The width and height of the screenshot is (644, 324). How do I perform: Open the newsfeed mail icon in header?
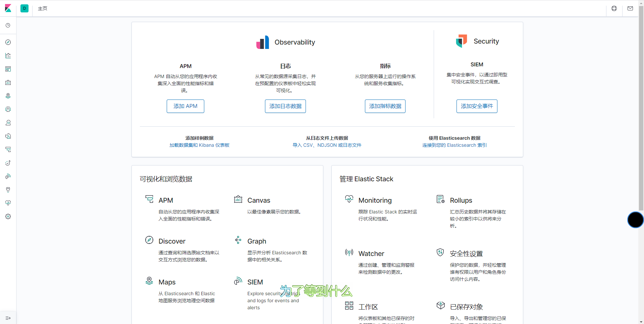coord(630,8)
